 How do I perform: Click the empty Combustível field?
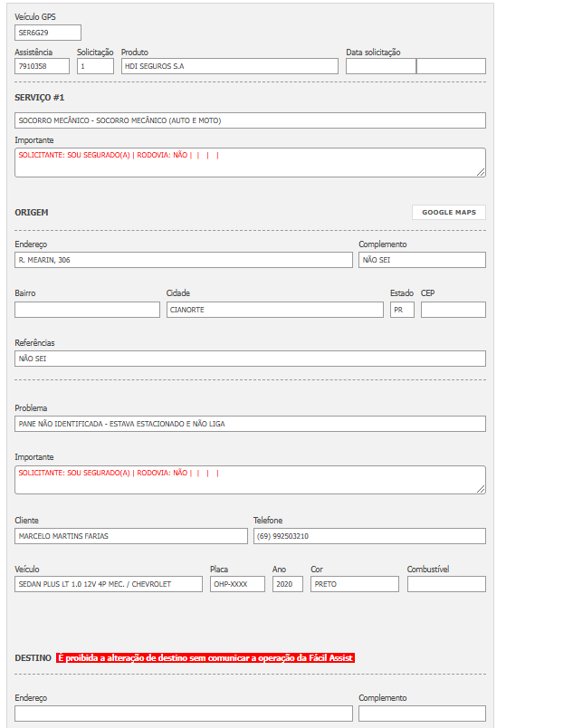(x=446, y=585)
